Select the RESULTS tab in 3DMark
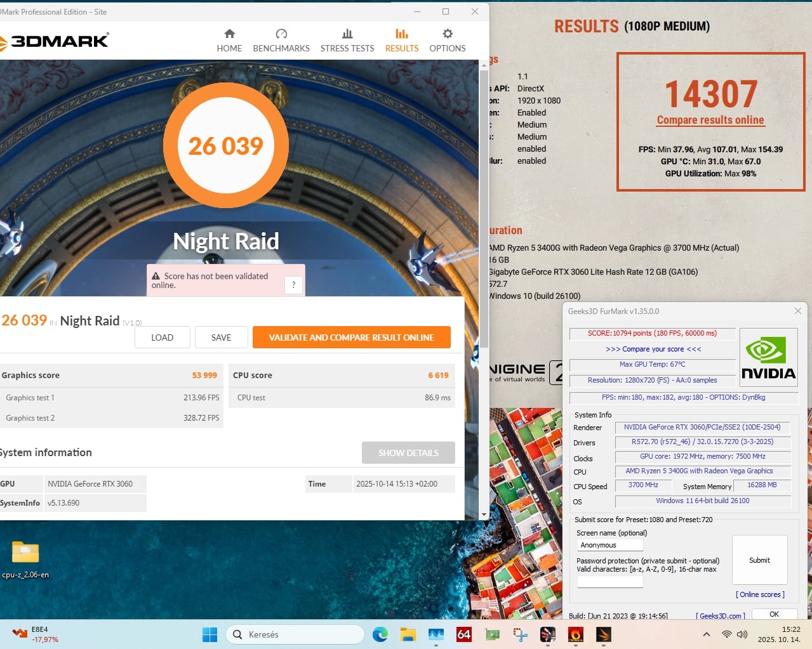This screenshot has height=649, width=812. coord(402,41)
